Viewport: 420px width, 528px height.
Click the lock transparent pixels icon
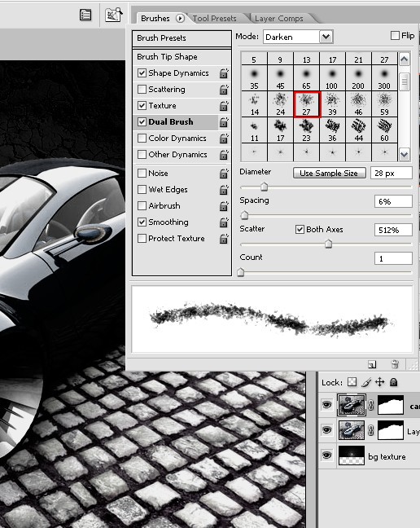point(352,382)
